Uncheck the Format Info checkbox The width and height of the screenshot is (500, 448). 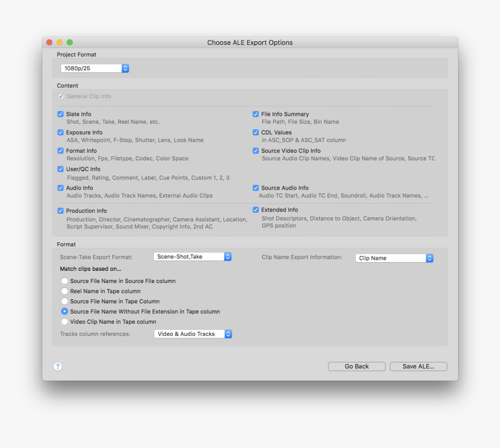pos(60,150)
